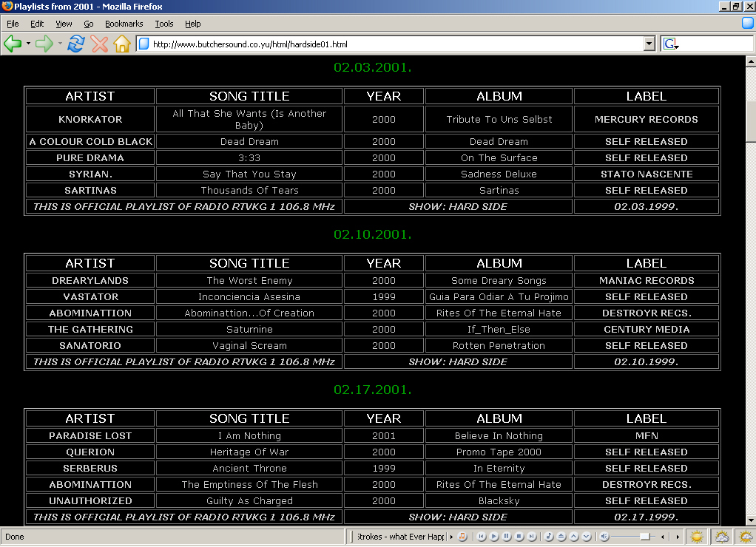Click the orange music note player icon
The height and width of the screenshot is (547, 756).
(462, 537)
